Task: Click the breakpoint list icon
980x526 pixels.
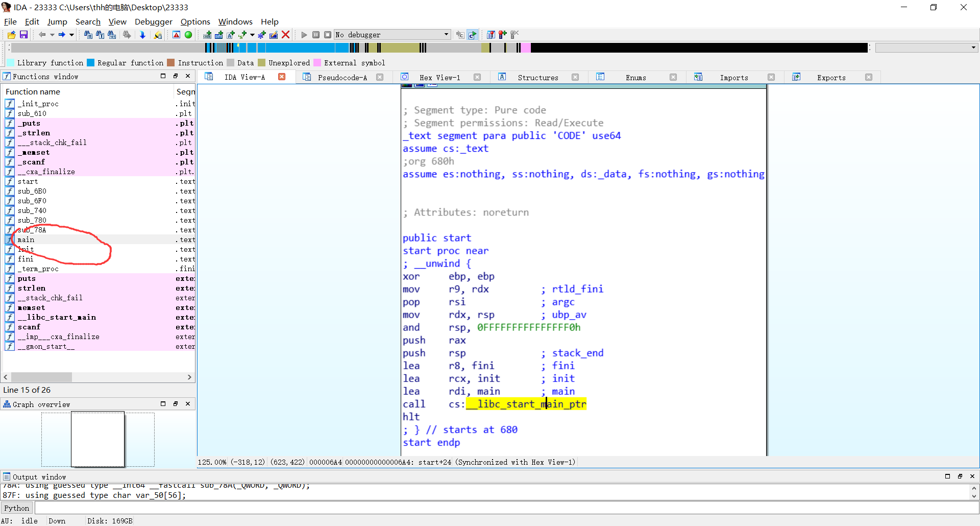Action: pyautogui.click(x=491, y=35)
